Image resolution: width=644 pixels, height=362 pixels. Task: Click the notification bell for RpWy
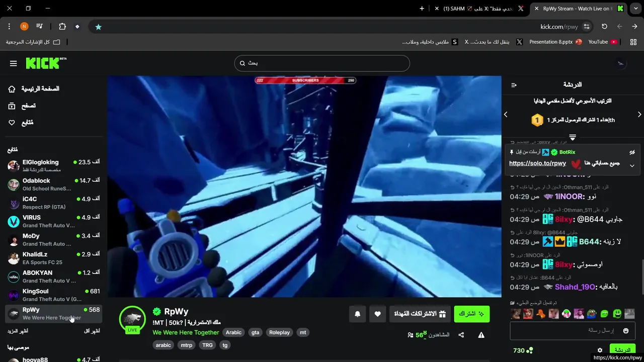[358, 314]
